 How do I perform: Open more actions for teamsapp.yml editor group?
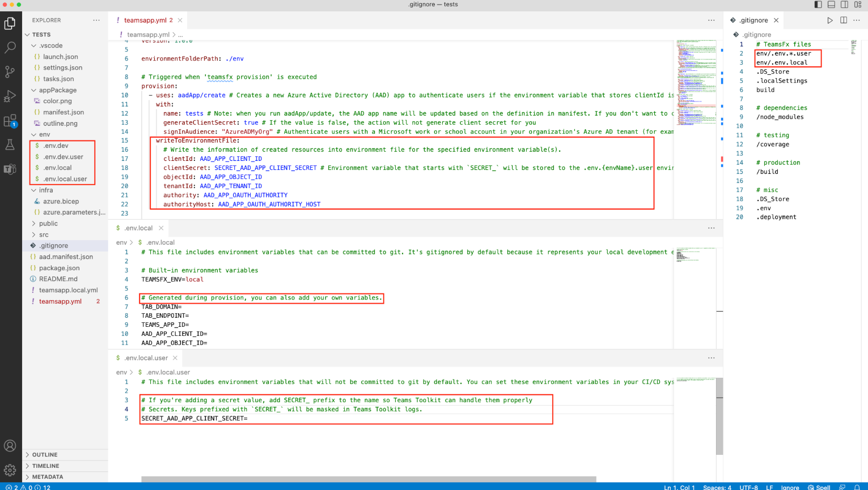(712, 20)
